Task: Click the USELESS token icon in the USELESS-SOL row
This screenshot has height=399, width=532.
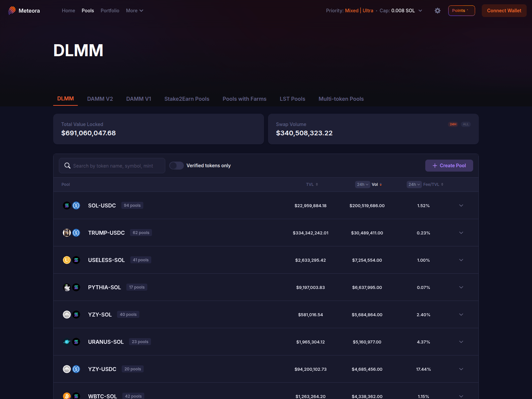Action: point(67,260)
